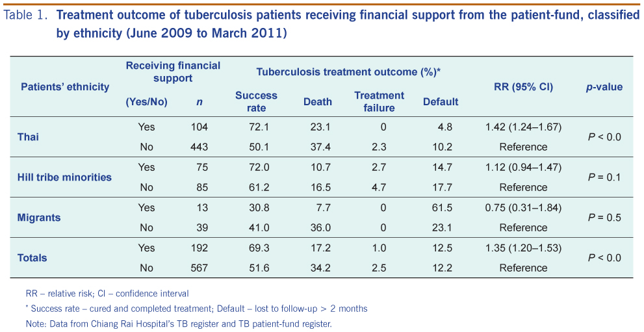Click the Table 1 title label

(x=27, y=16)
